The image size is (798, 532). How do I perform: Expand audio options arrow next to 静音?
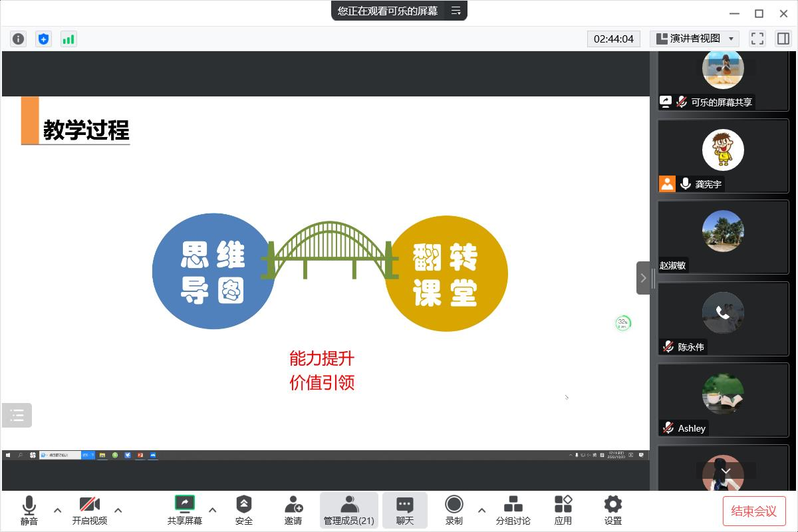pyautogui.click(x=57, y=510)
